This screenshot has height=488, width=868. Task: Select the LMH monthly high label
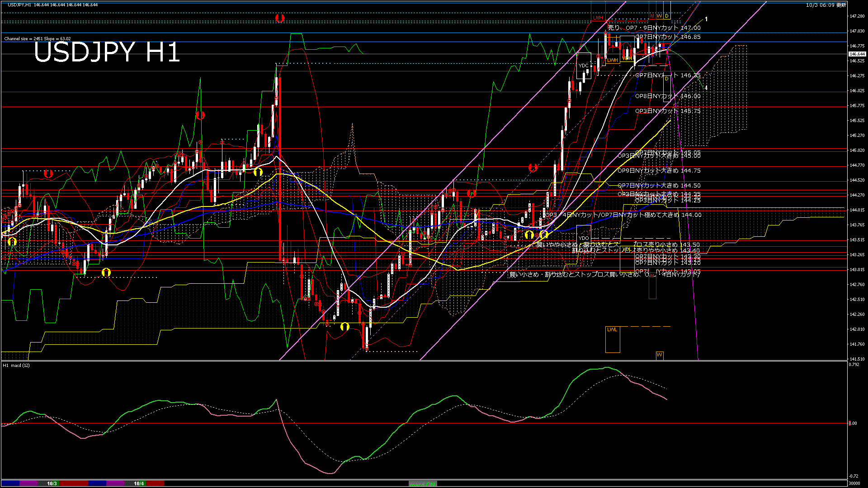pyautogui.click(x=598, y=18)
